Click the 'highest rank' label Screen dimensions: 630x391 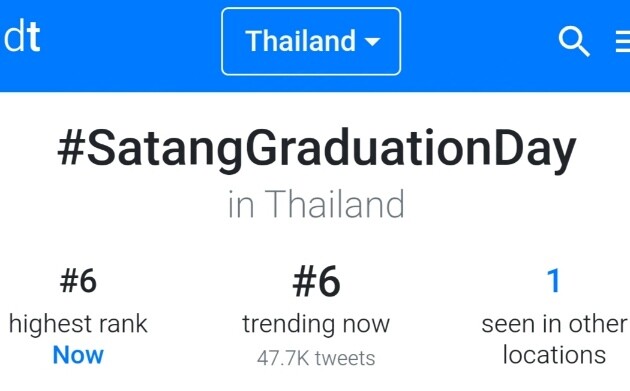[x=78, y=324]
